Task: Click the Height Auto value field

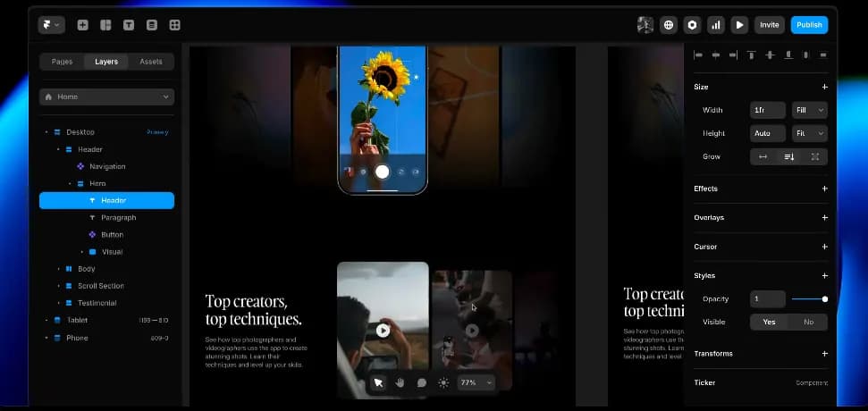Action: [768, 133]
